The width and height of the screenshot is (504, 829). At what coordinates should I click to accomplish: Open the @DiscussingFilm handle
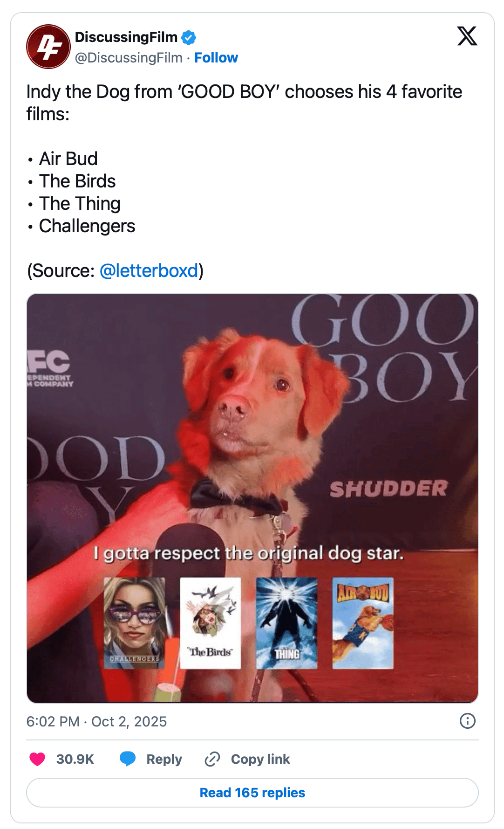coord(129,58)
